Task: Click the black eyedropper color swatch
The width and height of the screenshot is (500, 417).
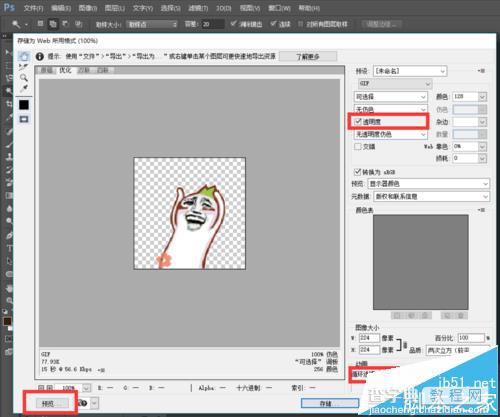Action: tap(24, 105)
